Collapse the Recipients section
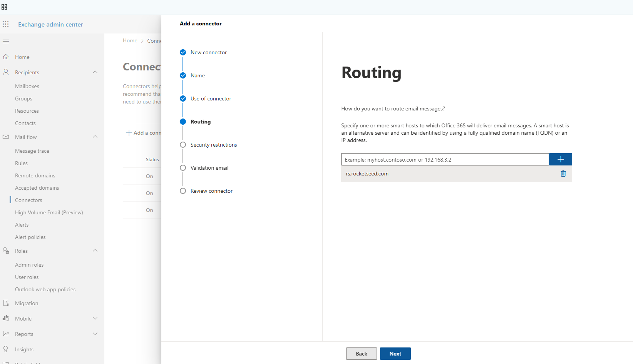Image resolution: width=633 pixels, height=364 pixels. [x=95, y=72]
